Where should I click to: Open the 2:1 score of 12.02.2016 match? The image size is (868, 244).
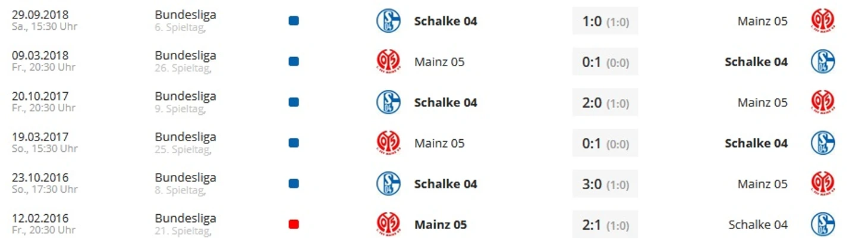[605, 224]
